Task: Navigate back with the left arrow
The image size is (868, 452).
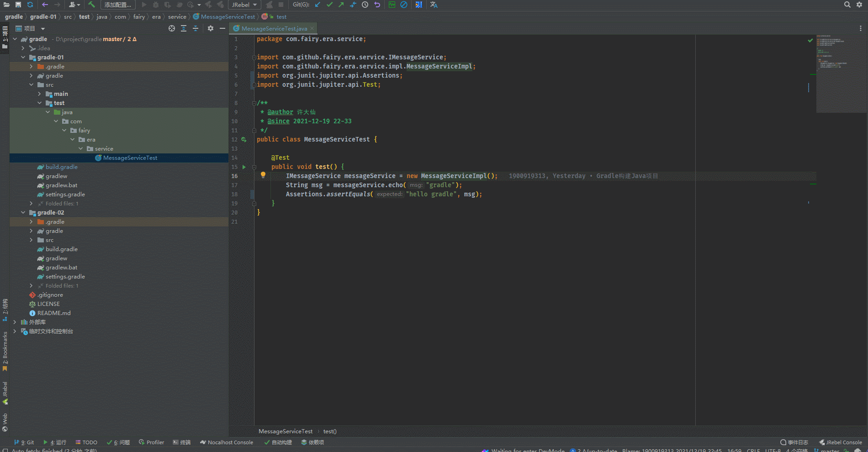Action: point(45,5)
